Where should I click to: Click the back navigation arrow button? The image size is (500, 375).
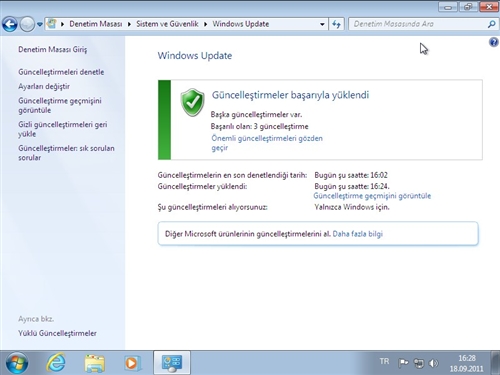(x=10, y=24)
